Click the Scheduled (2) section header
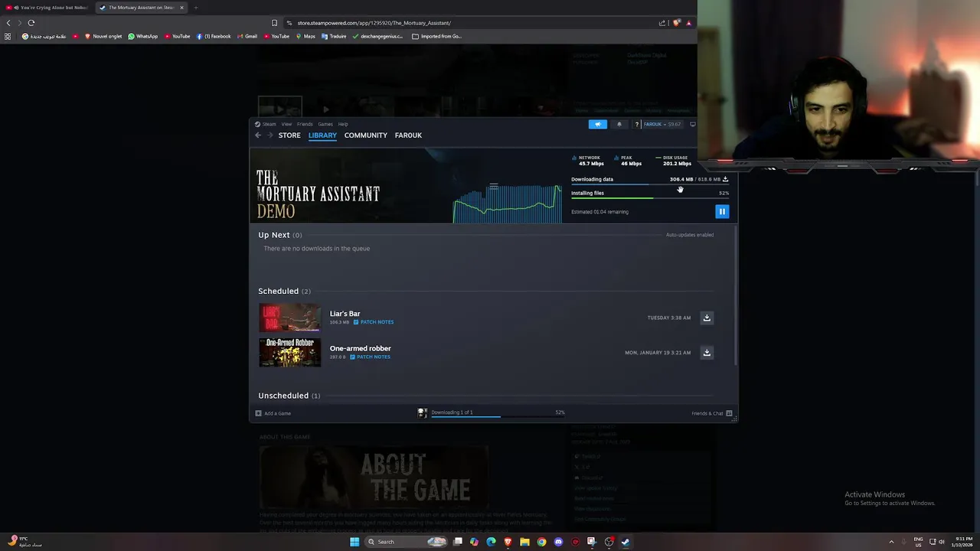This screenshot has width=980, height=551. tap(284, 291)
